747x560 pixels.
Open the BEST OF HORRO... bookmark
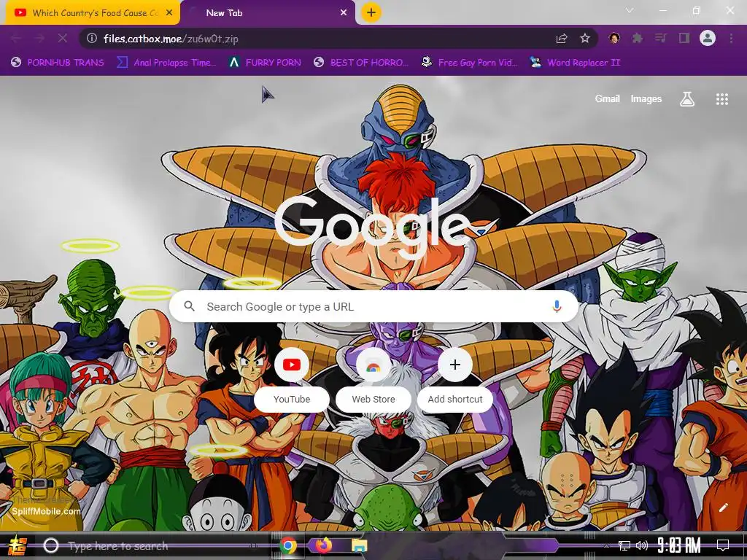pyautogui.click(x=361, y=63)
